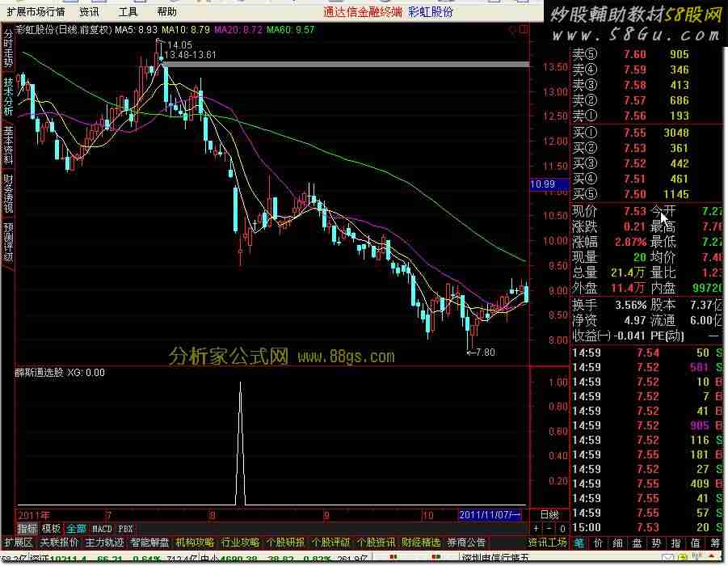Click 换手 3.56% value
This screenshot has width=728, height=566.
tap(630, 306)
